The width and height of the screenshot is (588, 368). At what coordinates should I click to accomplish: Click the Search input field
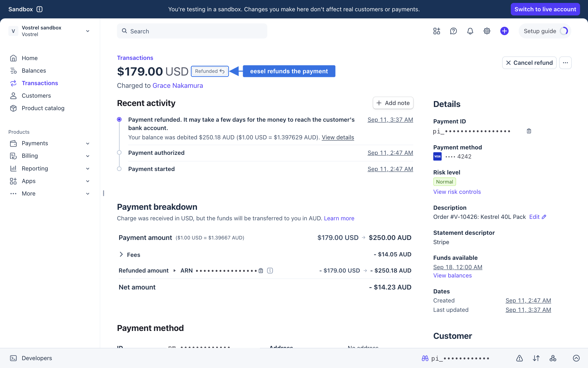click(192, 31)
